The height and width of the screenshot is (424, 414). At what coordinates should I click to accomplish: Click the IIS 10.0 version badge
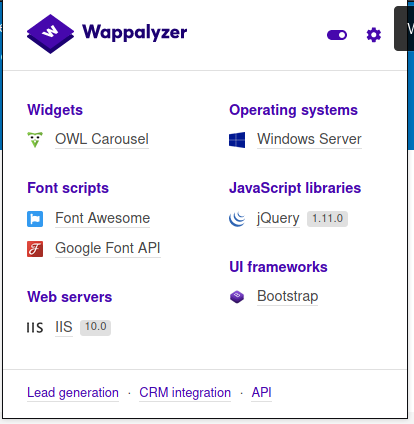(95, 327)
